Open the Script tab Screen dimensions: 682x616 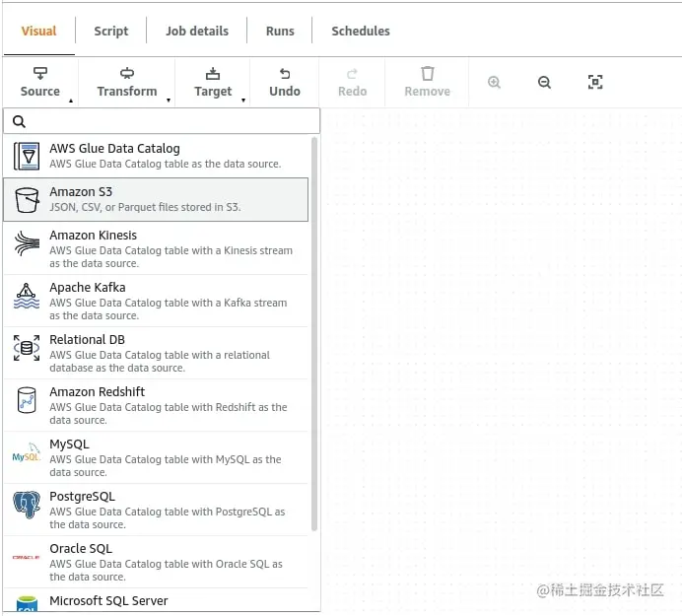111,31
